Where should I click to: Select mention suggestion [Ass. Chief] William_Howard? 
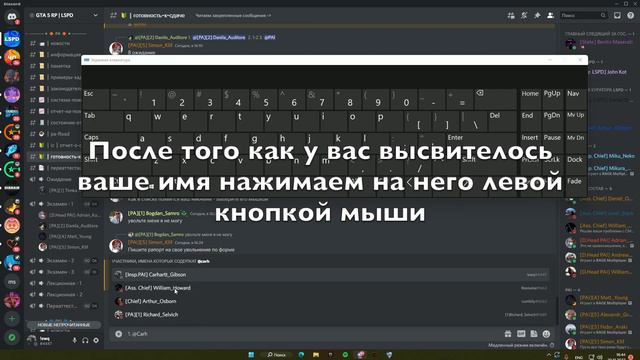331,288
